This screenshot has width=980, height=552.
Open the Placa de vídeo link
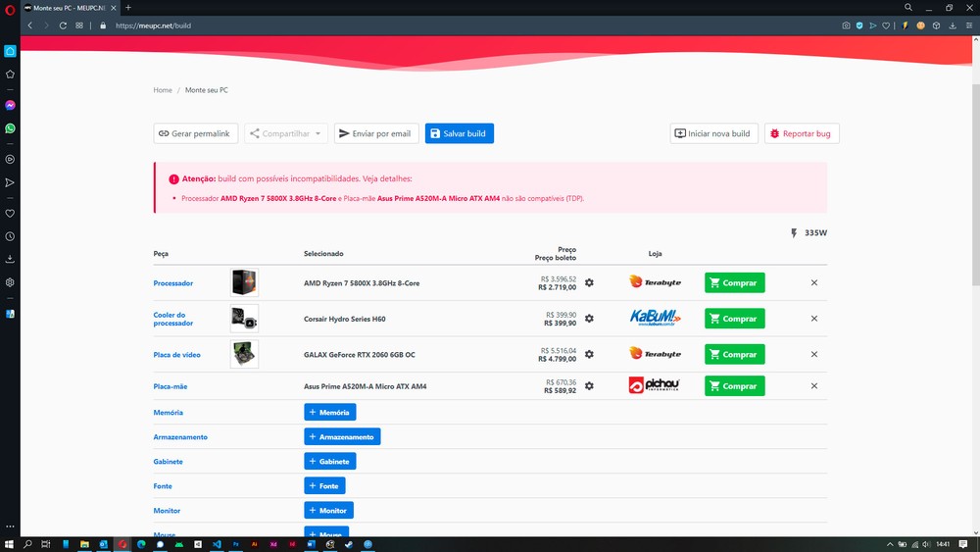coord(176,355)
